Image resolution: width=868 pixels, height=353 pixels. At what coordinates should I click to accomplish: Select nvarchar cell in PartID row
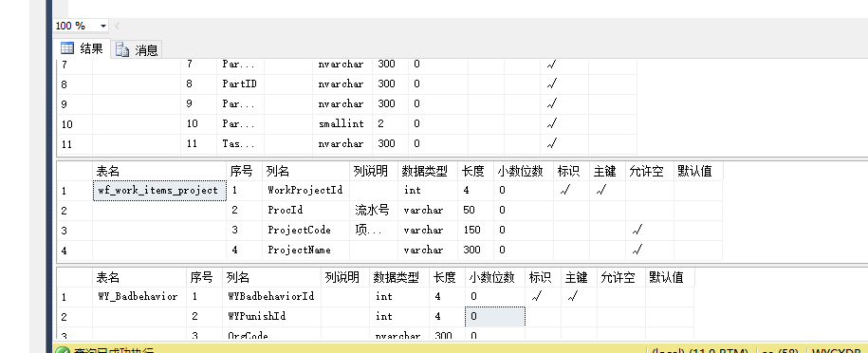(x=342, y=84)
